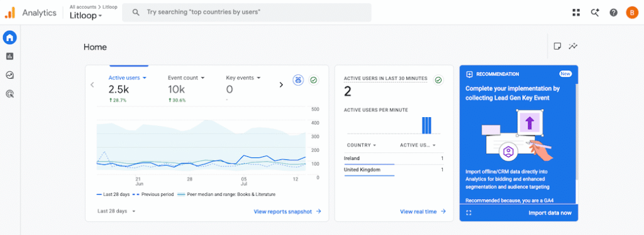Click the active users per minute bars

427,125
